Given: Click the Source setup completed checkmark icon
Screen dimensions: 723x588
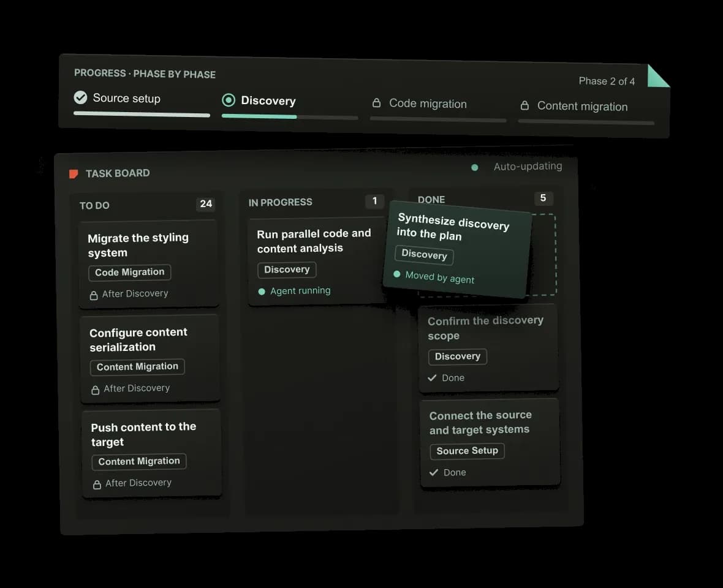Looking at the screenshot, I should (81, 97).
